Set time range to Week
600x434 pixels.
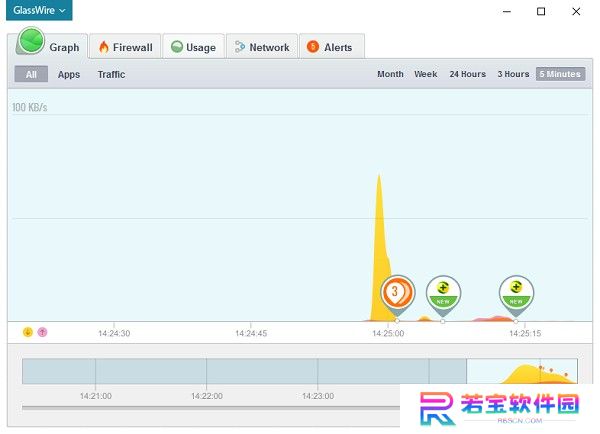pos(426,74)
